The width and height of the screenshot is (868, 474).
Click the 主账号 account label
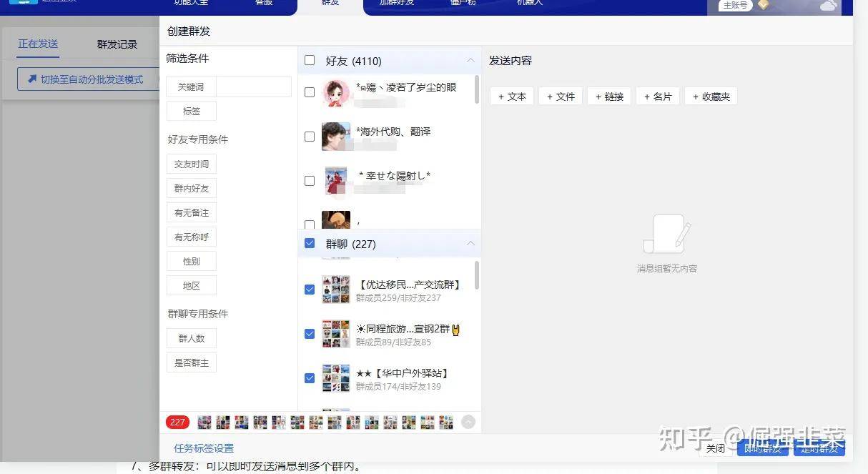coord(736,5)
